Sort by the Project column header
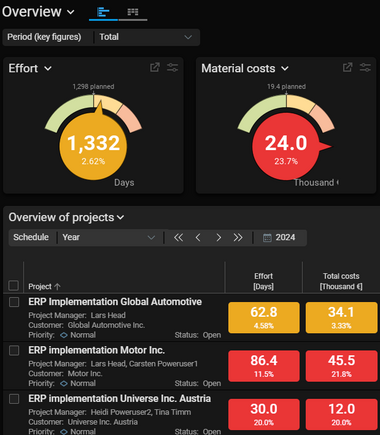380x435 pixels. tap(40, 286)
